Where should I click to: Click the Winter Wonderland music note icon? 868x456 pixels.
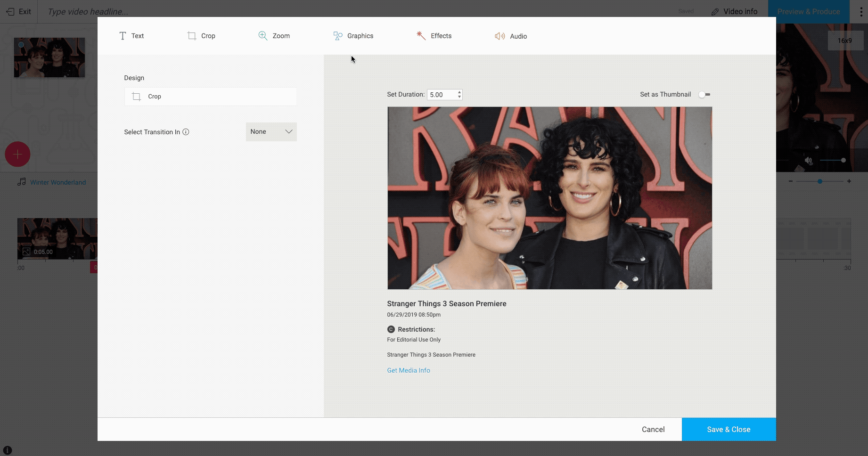point(22,182)
